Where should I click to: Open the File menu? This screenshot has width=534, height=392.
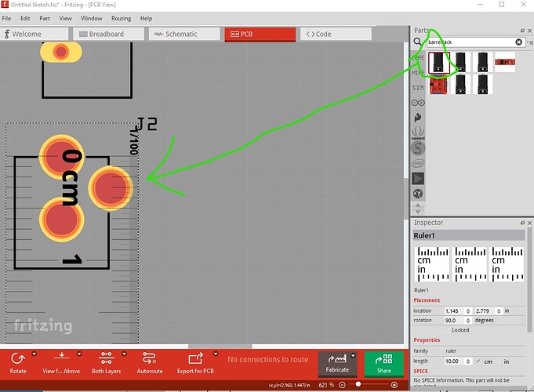click(x=6, y=18)
